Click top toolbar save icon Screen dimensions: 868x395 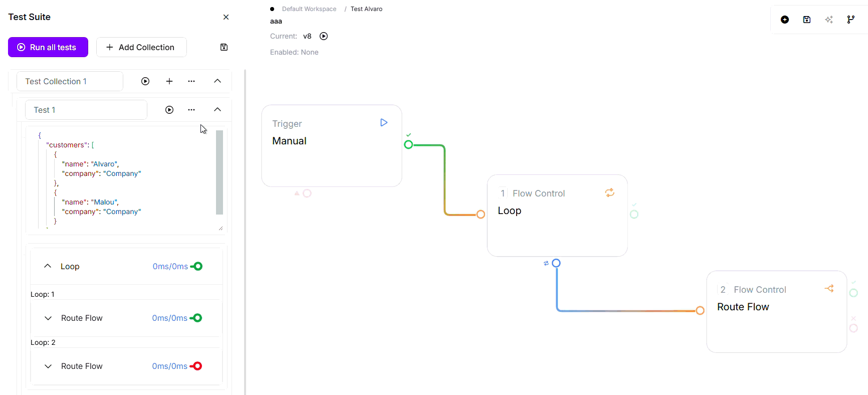(807, 20)
